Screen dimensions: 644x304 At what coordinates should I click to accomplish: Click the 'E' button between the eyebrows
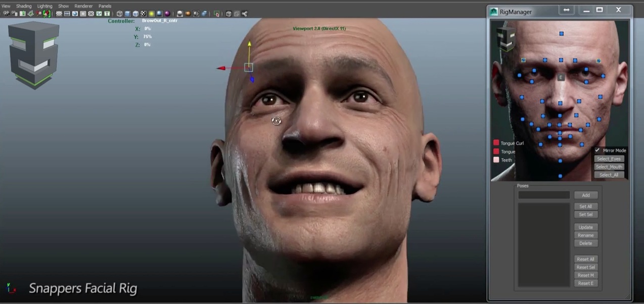(x=561, y=77)
